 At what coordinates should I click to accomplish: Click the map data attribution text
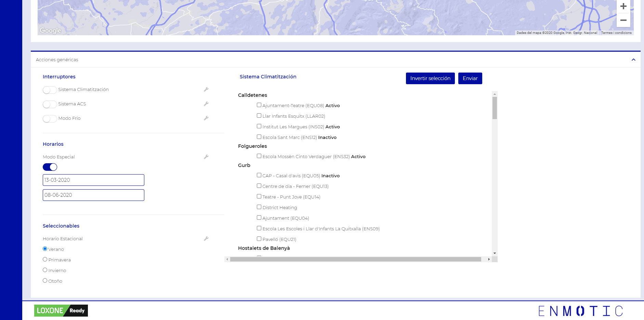[557, 33]
